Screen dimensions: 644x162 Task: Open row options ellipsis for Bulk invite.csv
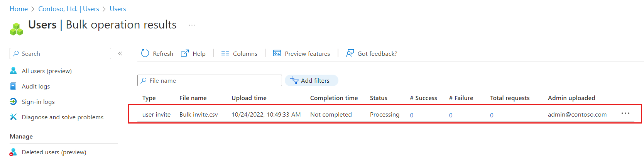pyautogui.click(x=625, y=114)
